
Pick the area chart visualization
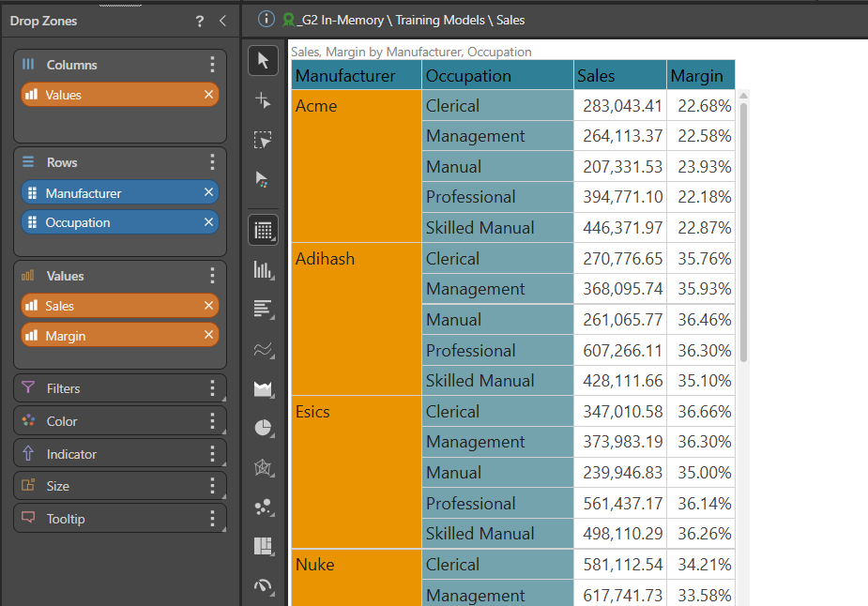tap(263, 388)
